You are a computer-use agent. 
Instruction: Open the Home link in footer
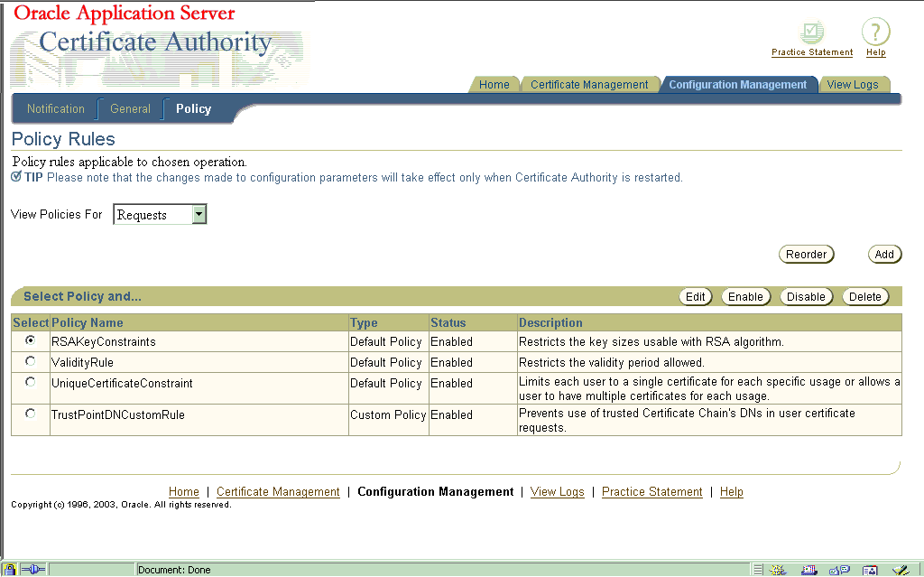(184, 491)
